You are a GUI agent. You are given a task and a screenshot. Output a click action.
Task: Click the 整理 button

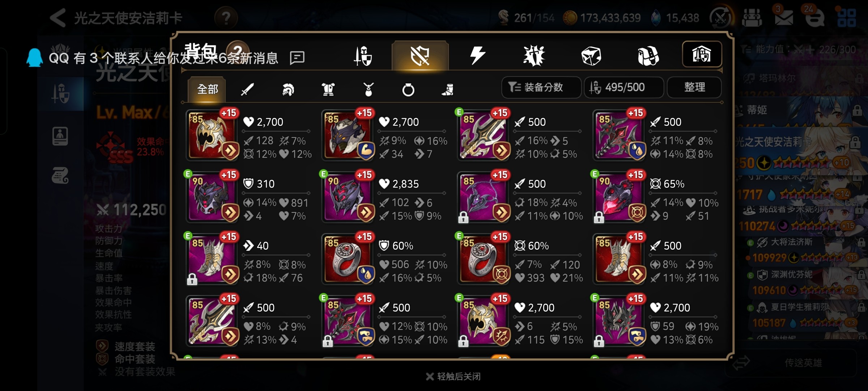tap(694, 87)
